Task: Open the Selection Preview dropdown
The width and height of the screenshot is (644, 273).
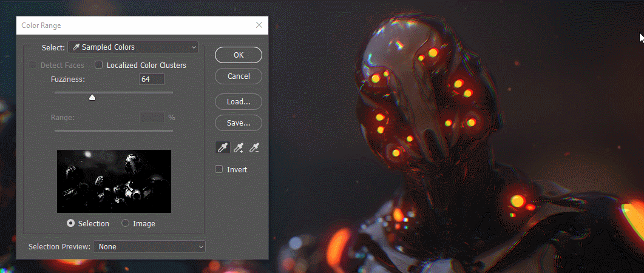Action: click(x=149, y=247)
